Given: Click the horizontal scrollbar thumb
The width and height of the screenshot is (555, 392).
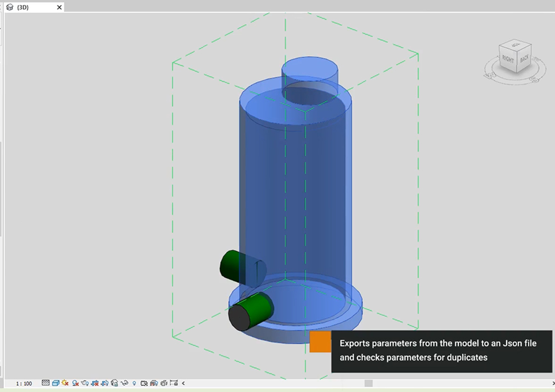Looking at the screenshot, I should [x=368, y=384].
